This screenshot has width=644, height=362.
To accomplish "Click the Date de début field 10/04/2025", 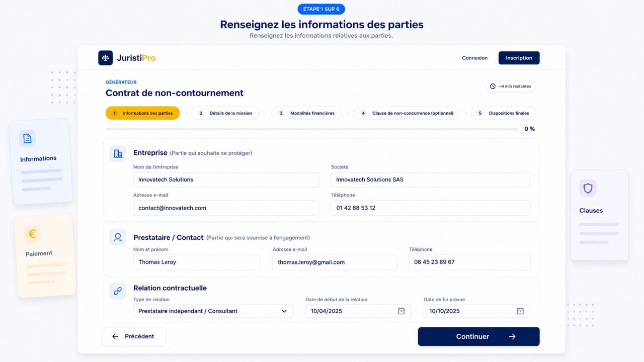I will pyautogui.click(x=358, y=311).
